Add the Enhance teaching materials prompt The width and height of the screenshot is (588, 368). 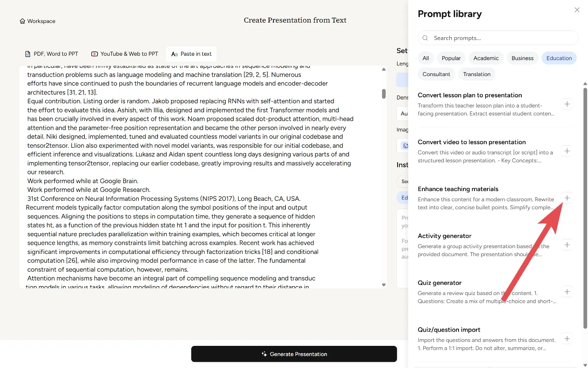click(567, 198)
